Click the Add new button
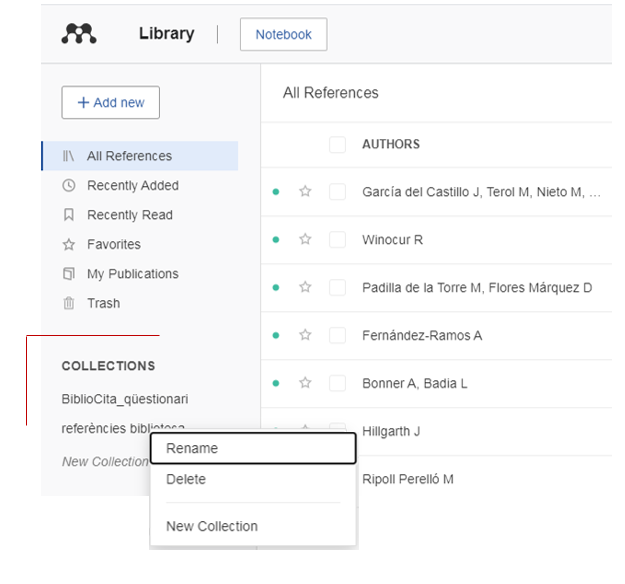 click(x=110, y=102)
